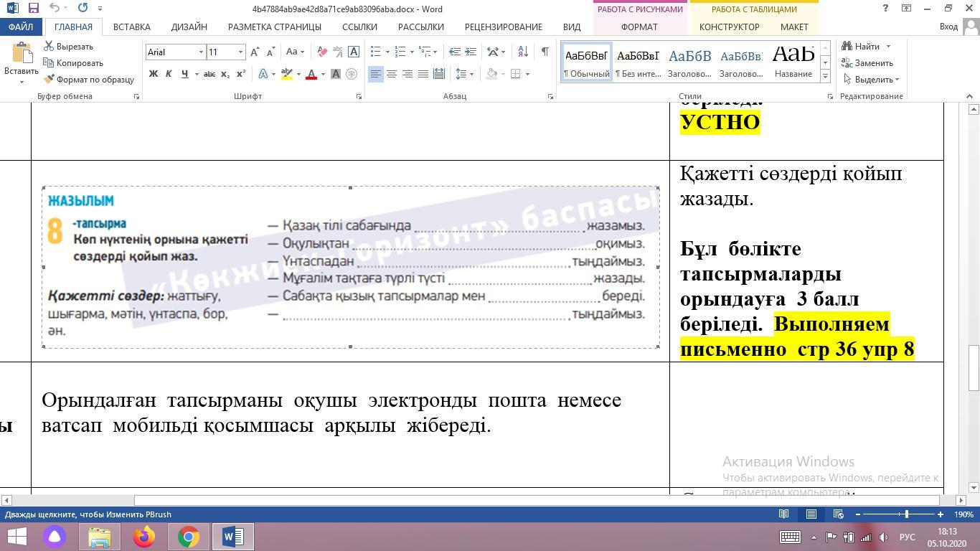Toggle Italic formatting

(169, 74)
